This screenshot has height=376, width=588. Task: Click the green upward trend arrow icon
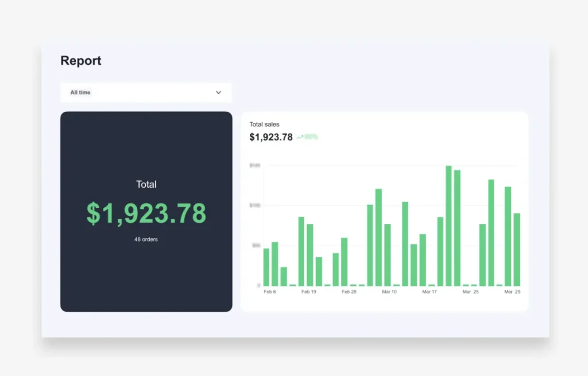point(300,137)
